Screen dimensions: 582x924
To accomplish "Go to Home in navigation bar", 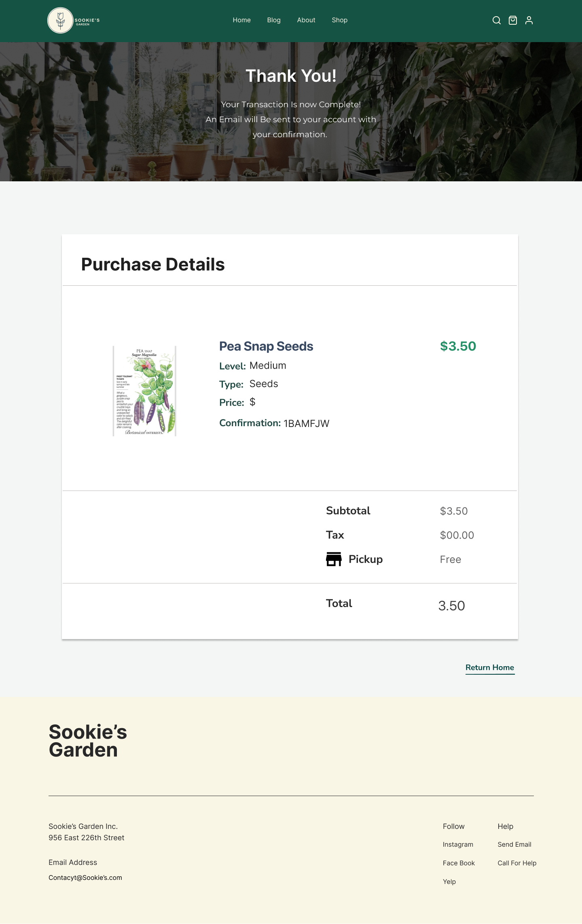I will click(241, 20).
